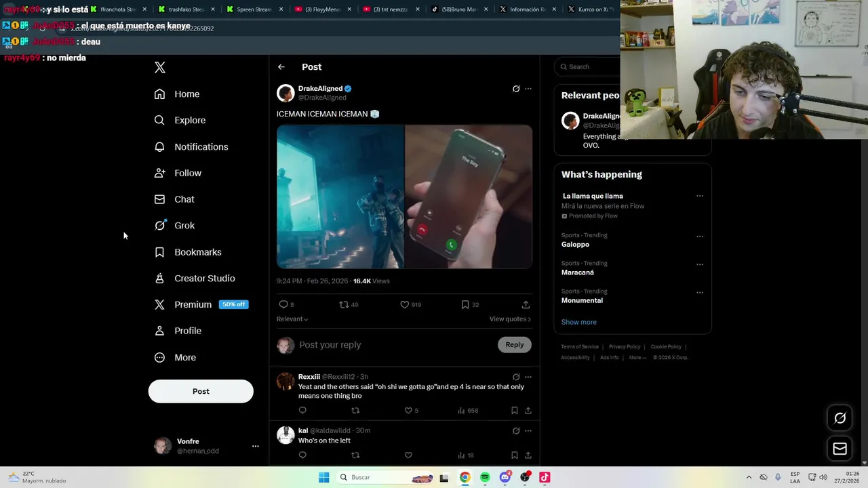Click Vonfre account avatar

coord(163,445)
